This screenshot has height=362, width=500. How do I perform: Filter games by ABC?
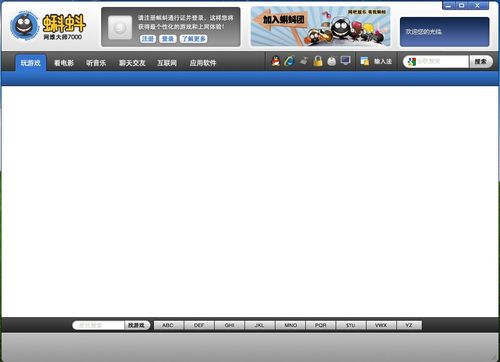tap(168, 325)
